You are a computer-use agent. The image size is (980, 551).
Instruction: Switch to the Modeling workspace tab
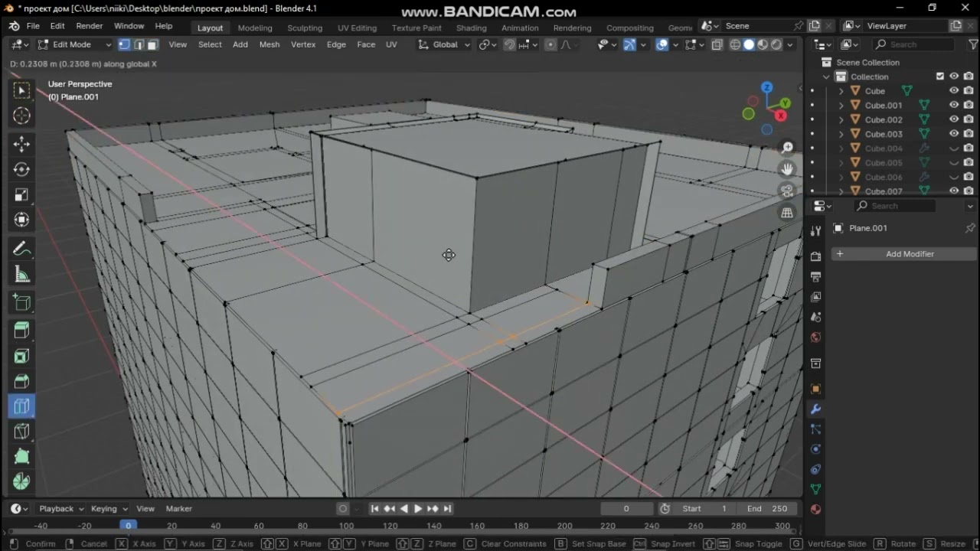(255, 28)
